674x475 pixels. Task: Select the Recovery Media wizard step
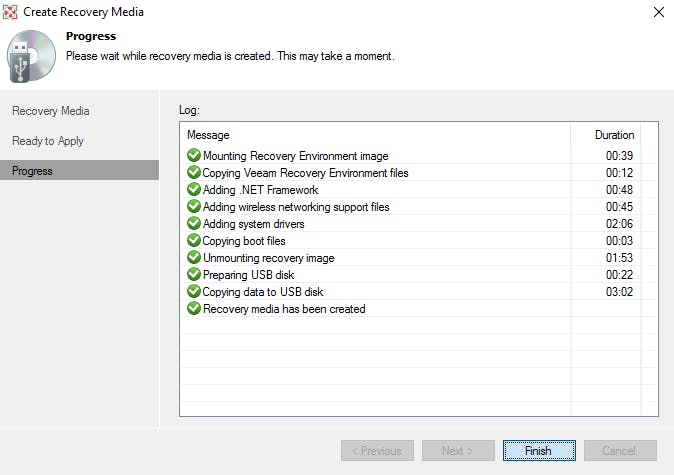[x=50, y=111]
